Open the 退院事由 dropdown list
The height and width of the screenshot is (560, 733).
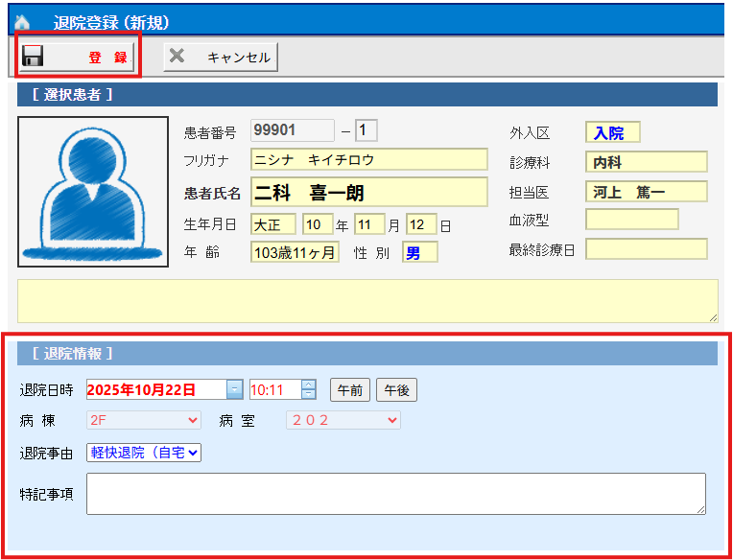(x=144, y=453)
